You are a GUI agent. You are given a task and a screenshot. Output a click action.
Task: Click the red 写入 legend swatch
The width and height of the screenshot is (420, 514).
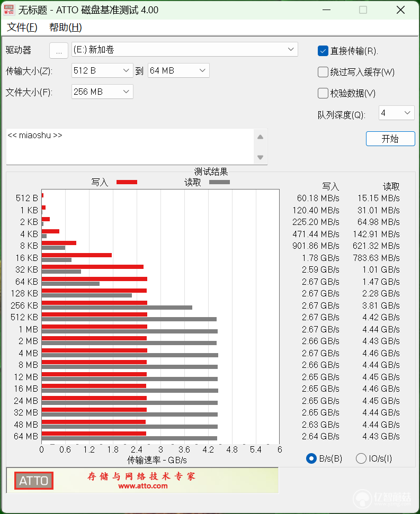pos(127,182)
